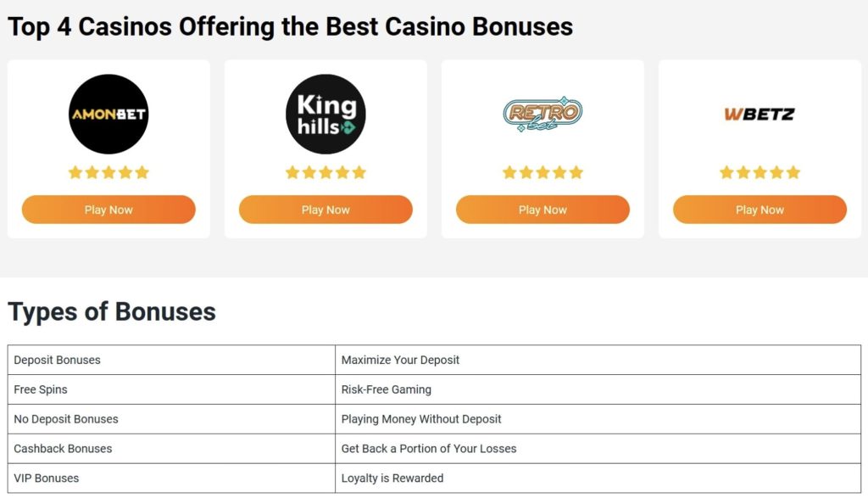Click the AmonBet five-star rating

coord(108,172)
